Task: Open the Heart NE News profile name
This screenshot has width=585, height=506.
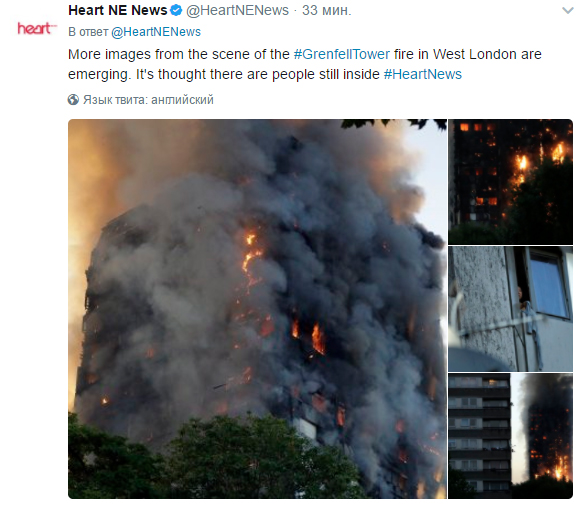Action: 118,10
